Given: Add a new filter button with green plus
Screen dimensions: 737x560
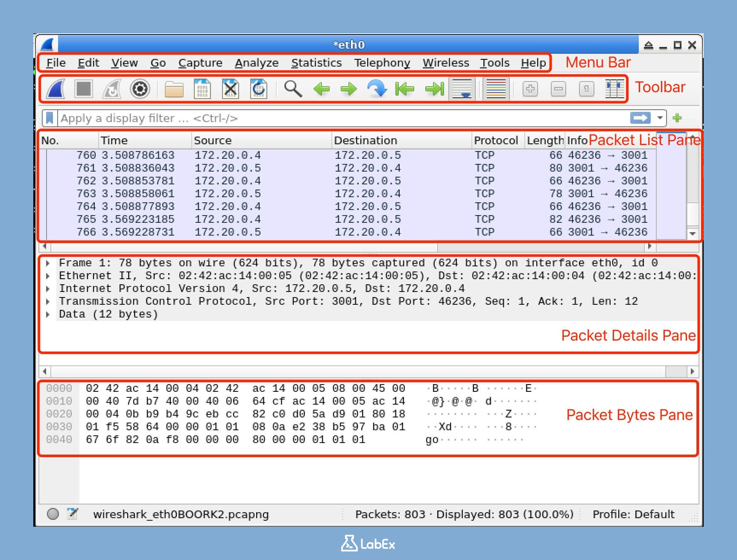Looking at the screenshot, I should point(677,118).
